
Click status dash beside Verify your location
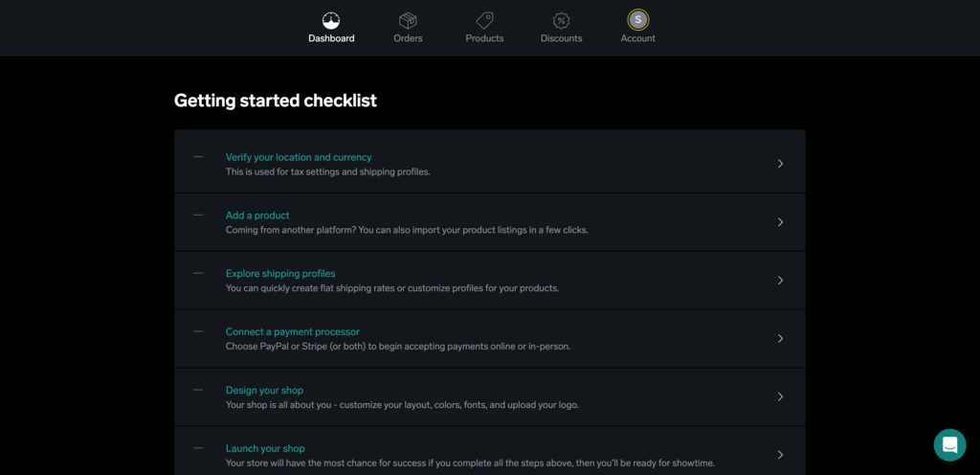point(198,156)
